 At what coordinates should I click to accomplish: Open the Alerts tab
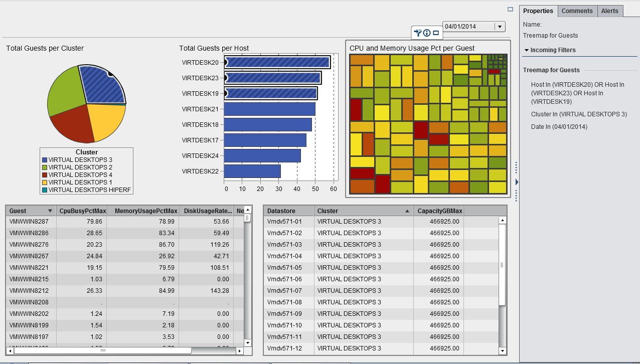click(x=609, y=11)
